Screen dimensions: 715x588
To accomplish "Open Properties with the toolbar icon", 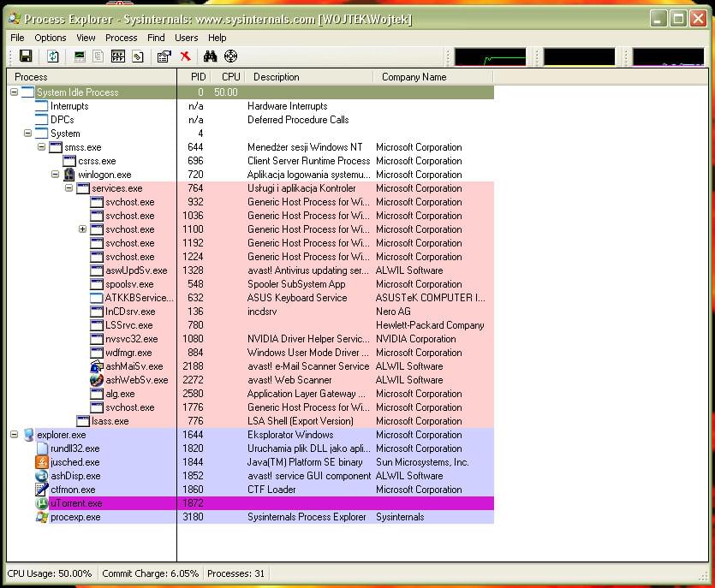I will coord(164,56).
